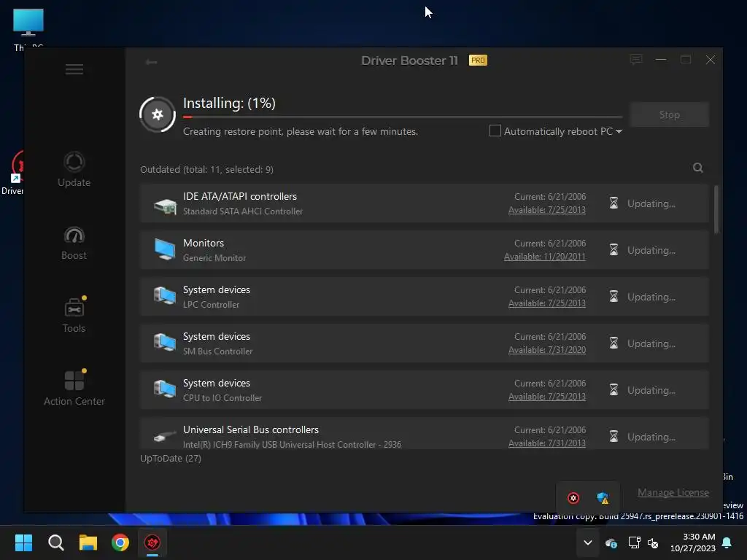The width and height of the screenshot is (747, 560).
Task: Open Google Chrome from taskbar
Action: coord(120,542)
